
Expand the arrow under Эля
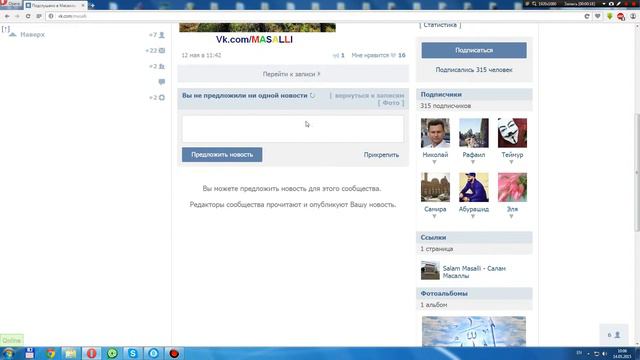point(511,216)
